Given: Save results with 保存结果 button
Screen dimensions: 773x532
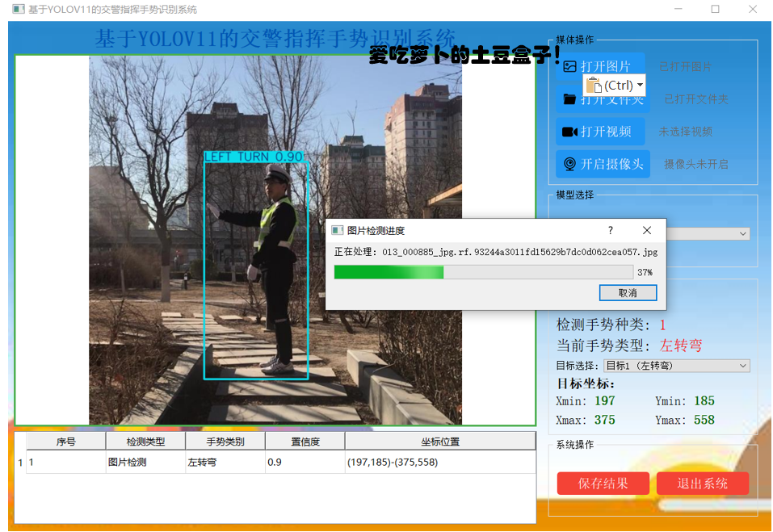Looking at the screenshot, I should 603,484.
